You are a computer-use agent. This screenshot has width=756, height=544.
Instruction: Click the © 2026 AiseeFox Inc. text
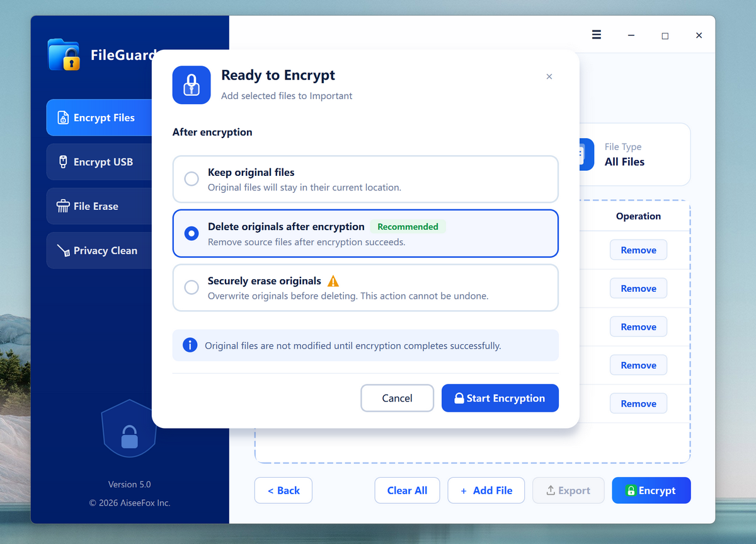pyautogui.click(x=129, y=503)
